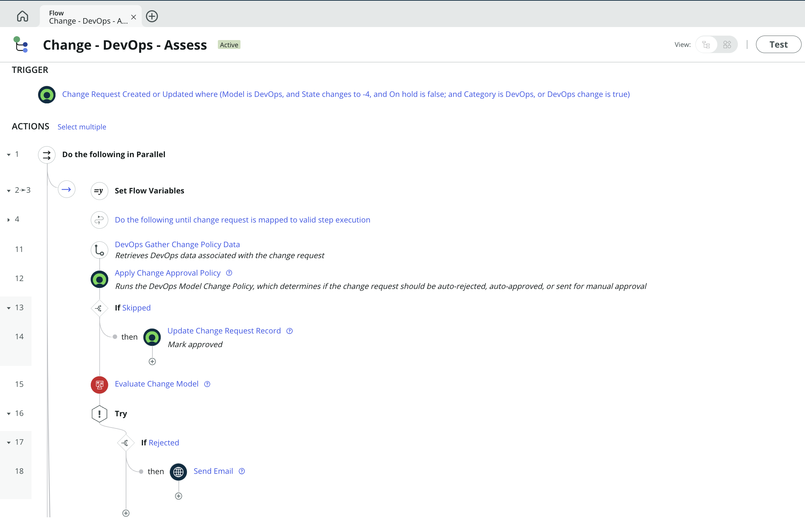Viewport: 805px width, 532px height.
Task: Click the Try hexagon icon
Action: click(x=99, y=414)
